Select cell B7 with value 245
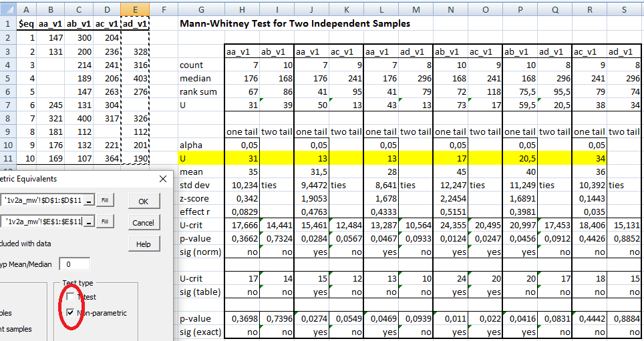The height and width of the screenshot is (341, 644). point(51,105)
